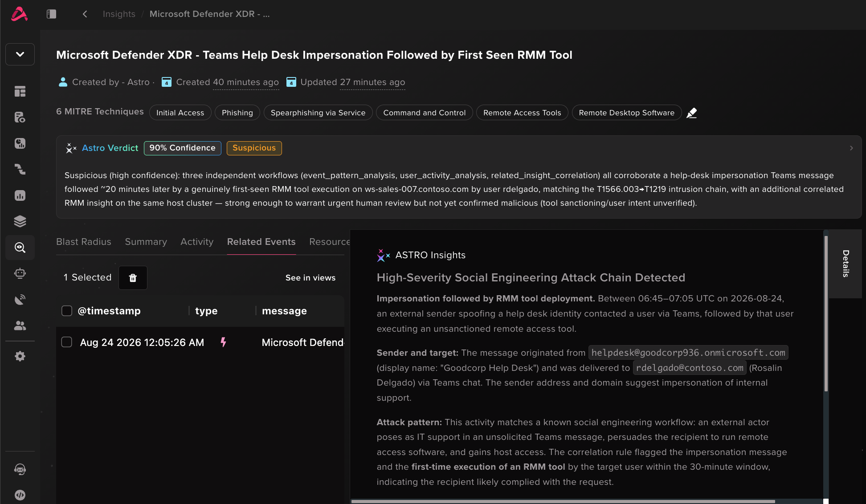Click the lightning type icon in event row
The width and height of the screenshot is (866, 504).
[224, 342]
